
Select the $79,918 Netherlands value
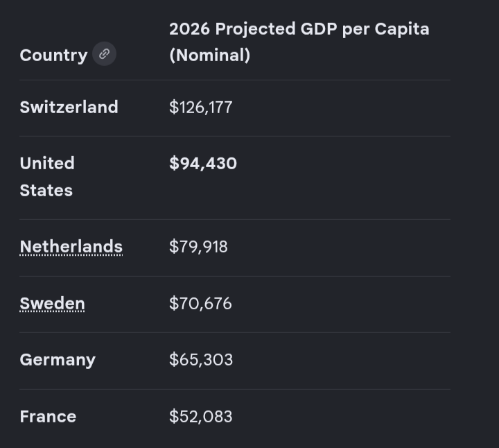coord(199,247)
